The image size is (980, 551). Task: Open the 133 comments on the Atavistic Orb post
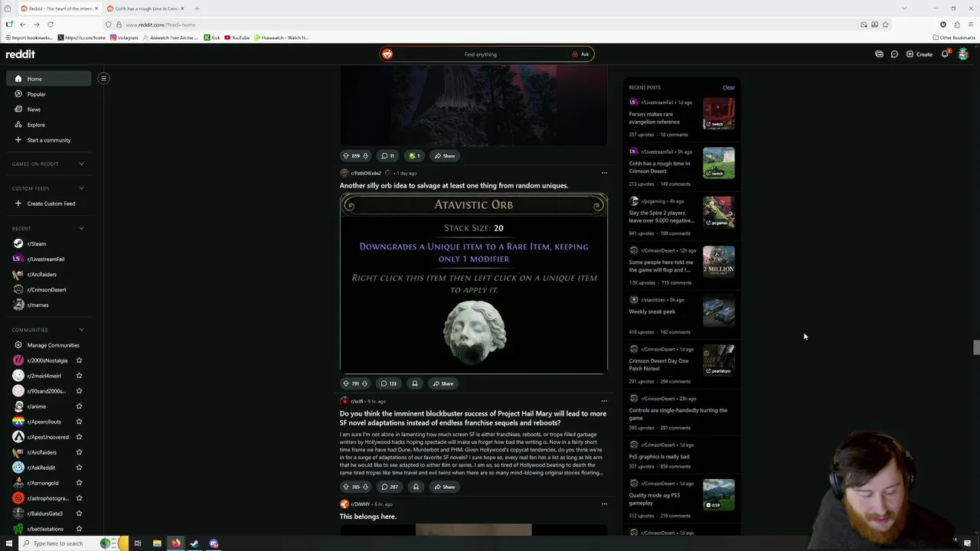[x=389, y=383]
